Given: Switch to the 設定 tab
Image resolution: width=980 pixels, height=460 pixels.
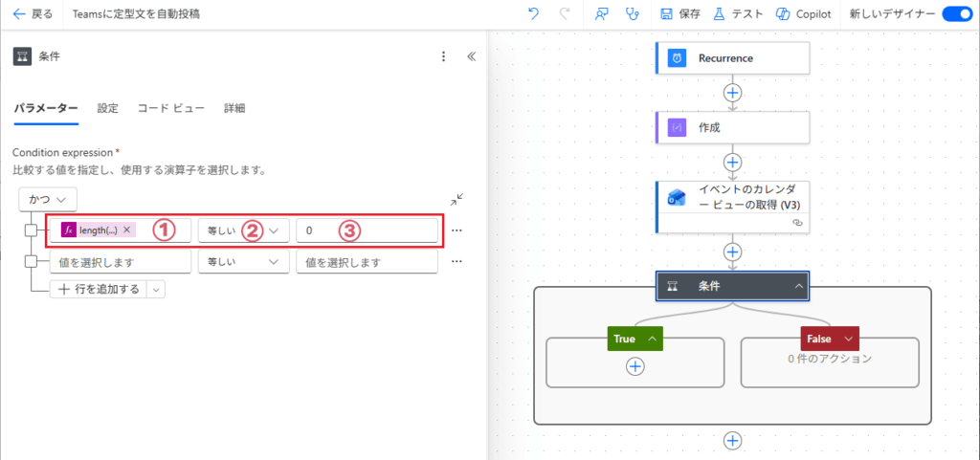Looking at the screenshot, I should point(107,108).
